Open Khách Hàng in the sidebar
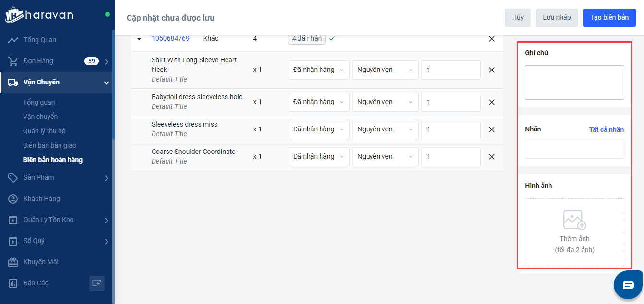The image size is (644, 304). pyautogui.click(x=42, y=199)
